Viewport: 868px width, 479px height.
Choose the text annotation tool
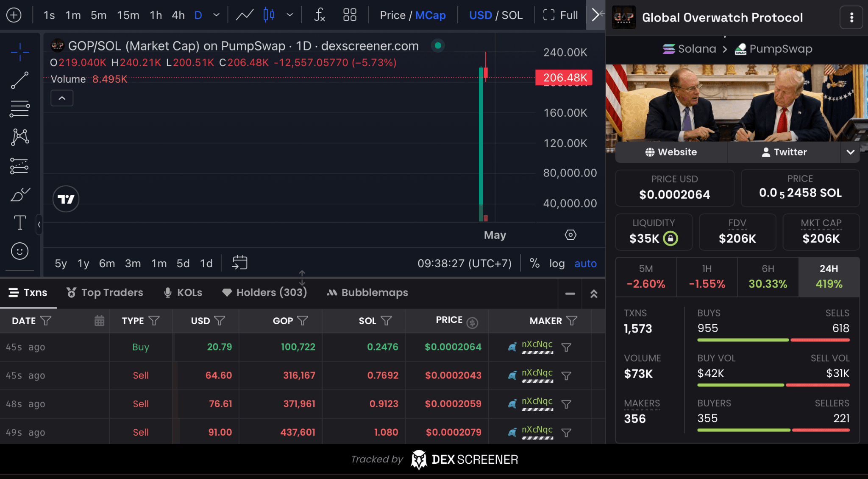[x=19, y=222]
